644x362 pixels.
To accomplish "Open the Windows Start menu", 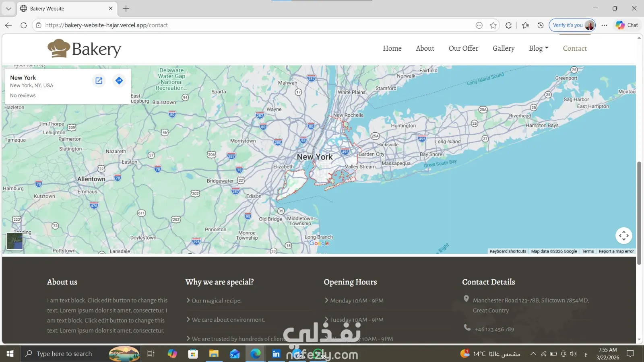I will click(x=10, y=354).
